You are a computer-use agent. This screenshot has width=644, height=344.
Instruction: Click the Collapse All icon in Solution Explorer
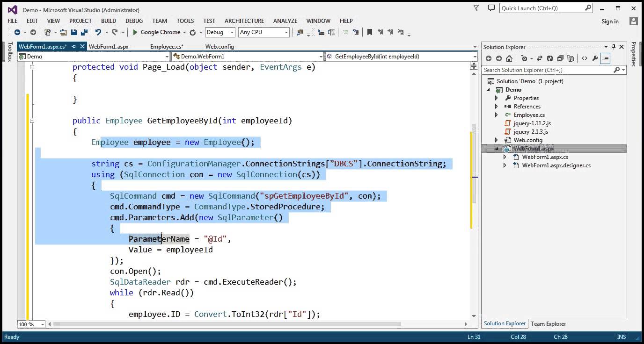[x=560, y=58]
